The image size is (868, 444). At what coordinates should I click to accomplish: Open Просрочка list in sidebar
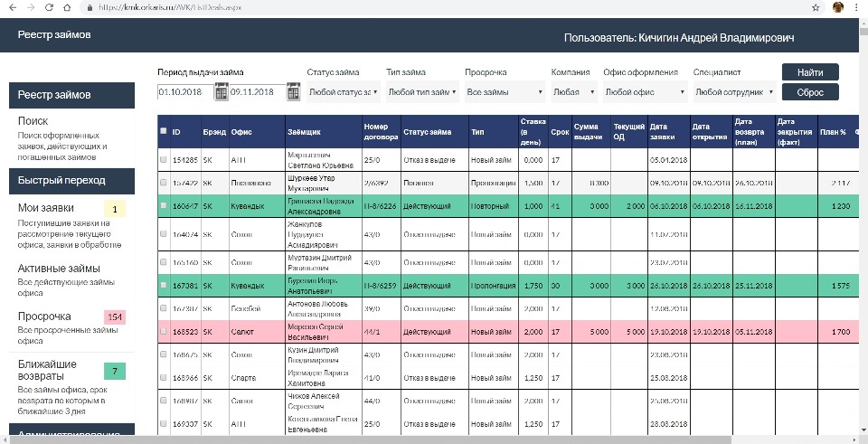pyautogui.click(x=44, y=316)
